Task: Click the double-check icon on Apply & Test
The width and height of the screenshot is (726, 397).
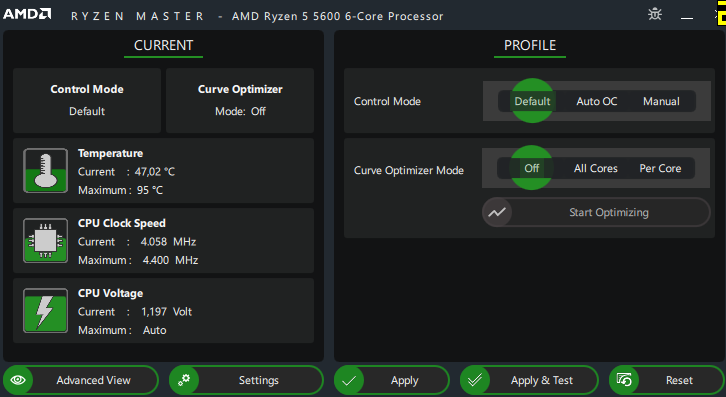Action: 475,380
